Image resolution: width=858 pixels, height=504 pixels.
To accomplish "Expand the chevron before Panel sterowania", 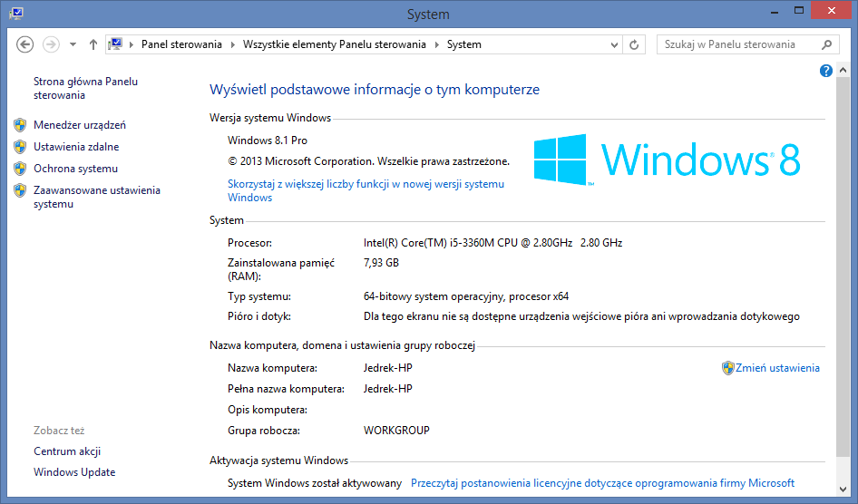I will click(x=132, y=44).
